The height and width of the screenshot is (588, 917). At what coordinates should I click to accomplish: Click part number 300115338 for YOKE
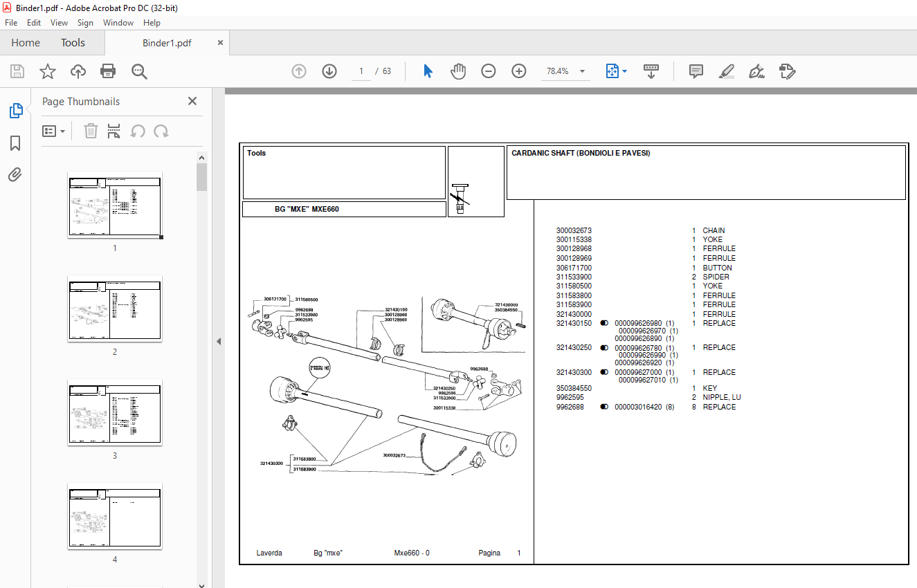point(574,240)
